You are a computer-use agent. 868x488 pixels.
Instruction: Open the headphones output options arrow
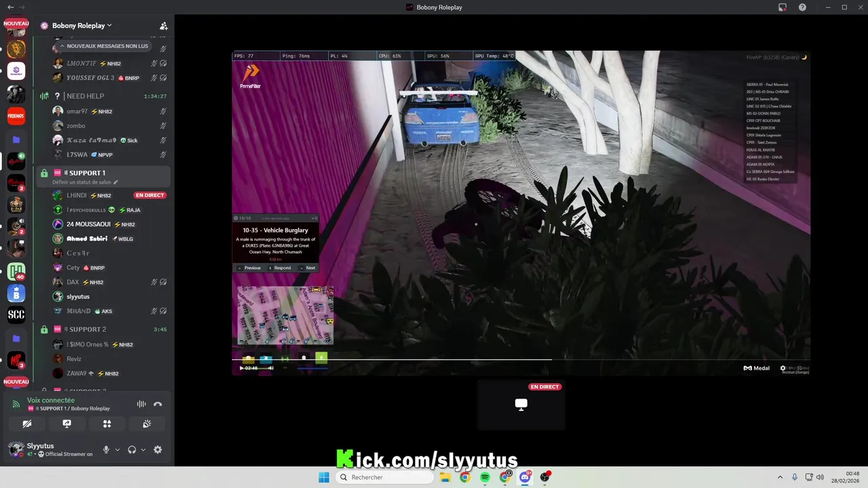tap(143, 449)
